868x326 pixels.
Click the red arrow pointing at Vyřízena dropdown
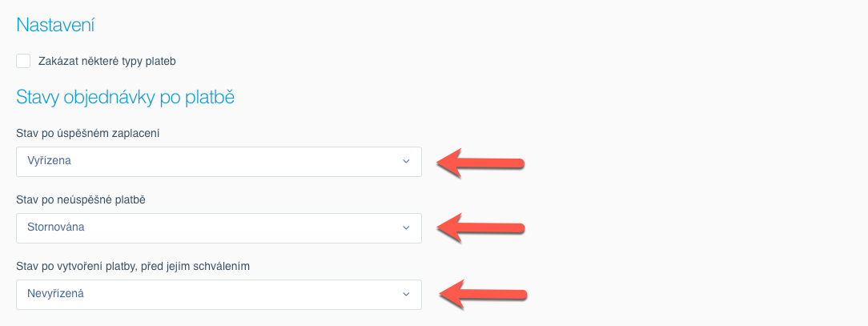[480, 163]
